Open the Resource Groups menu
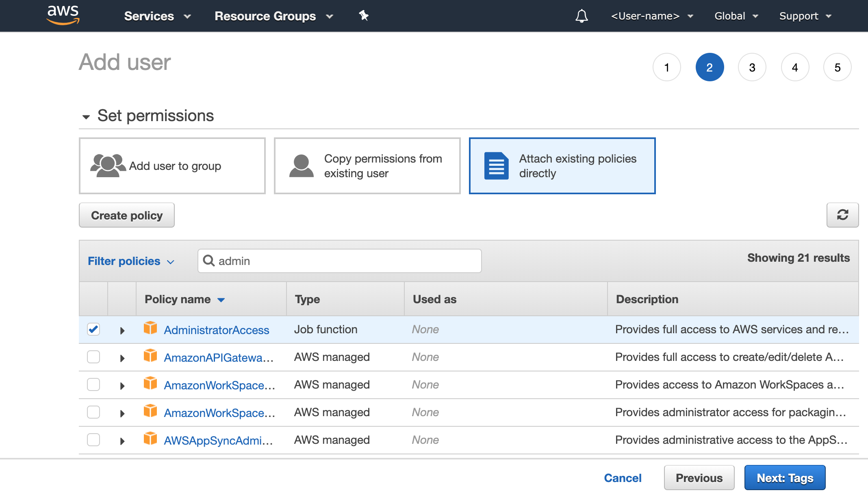Screen dimensions: 868x495 (273, 16)
